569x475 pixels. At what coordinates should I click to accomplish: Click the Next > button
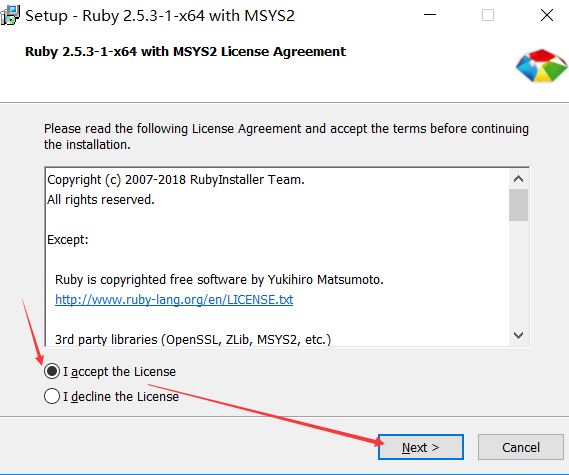[x=421, y=447]
